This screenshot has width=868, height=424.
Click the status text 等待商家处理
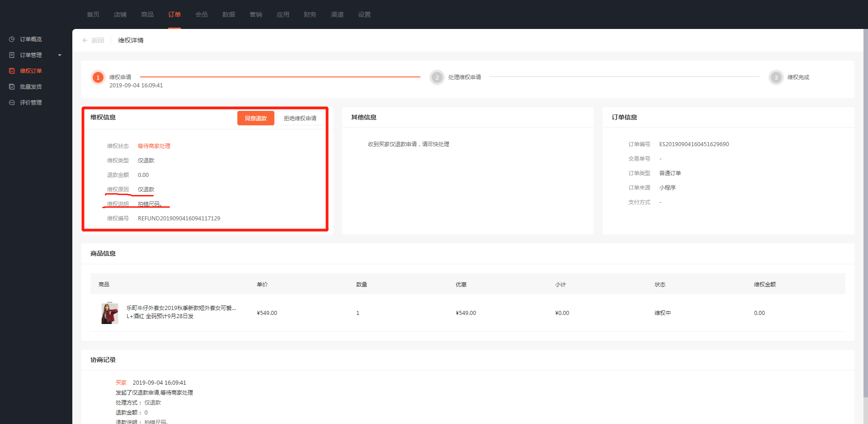pos(154,146)
